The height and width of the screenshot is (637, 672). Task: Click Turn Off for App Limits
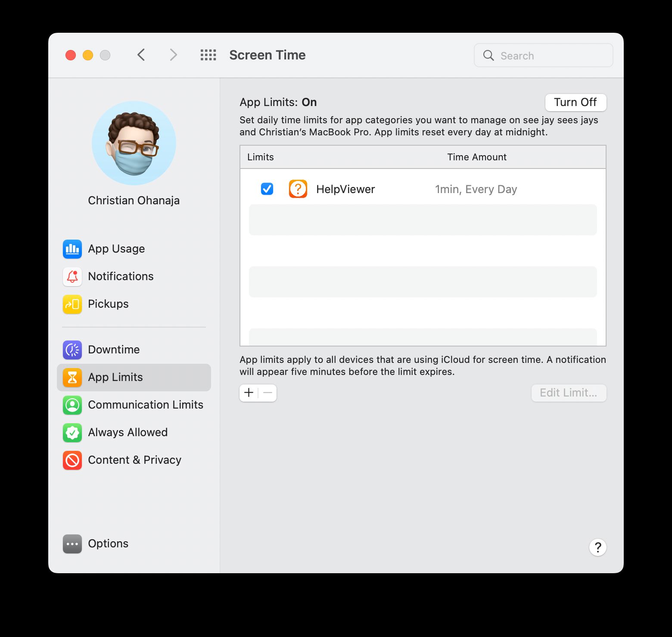tap(576, 102)
